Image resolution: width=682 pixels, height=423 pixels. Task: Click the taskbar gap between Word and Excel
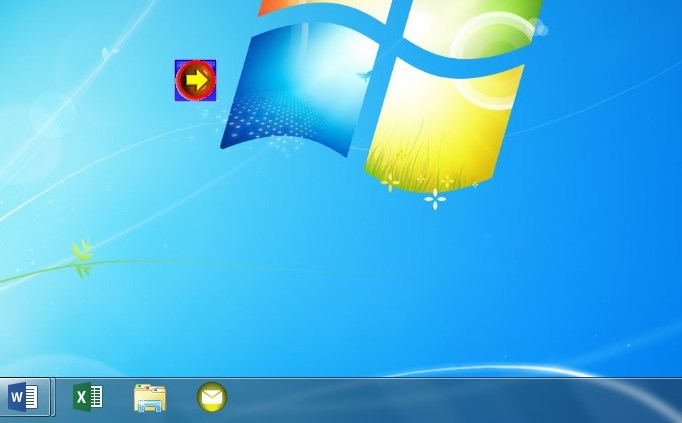coord(57,400)
